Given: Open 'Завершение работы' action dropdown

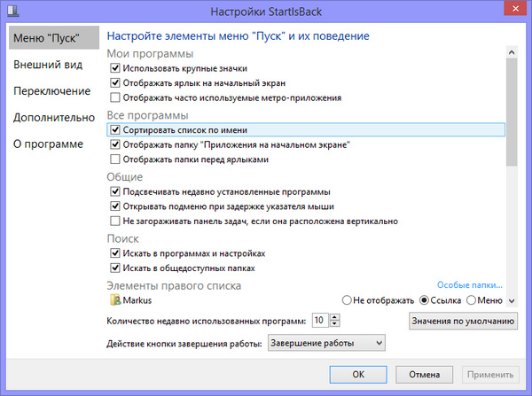Looking at the screenshot, I should pyautogui.click(x=325, y=342).
